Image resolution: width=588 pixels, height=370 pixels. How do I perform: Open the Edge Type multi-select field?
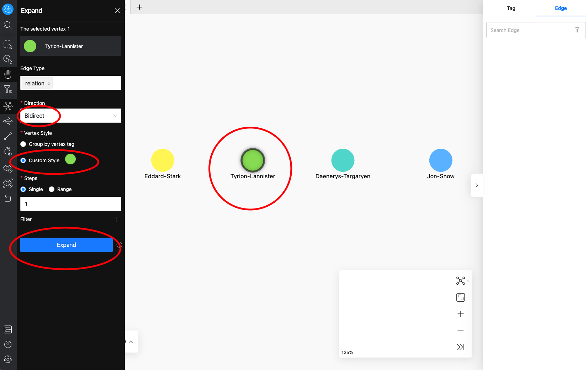click(71, 83)
